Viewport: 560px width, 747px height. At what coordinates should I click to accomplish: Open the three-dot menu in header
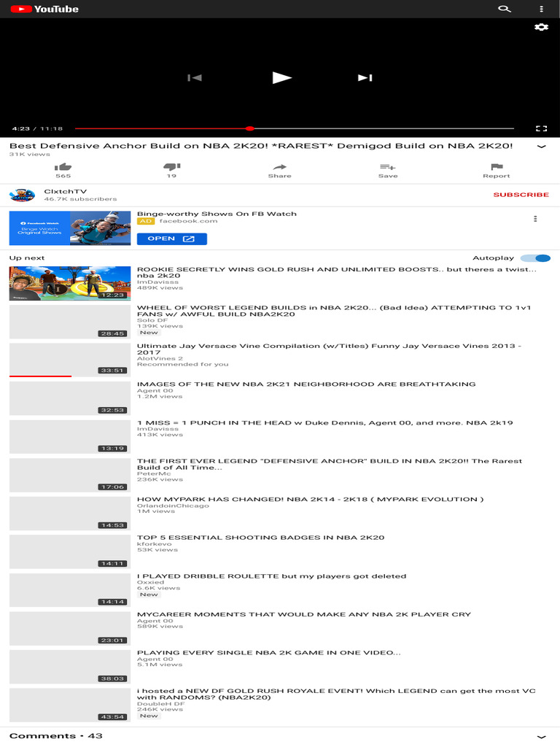pyautogui.click(x=541, y=9)
